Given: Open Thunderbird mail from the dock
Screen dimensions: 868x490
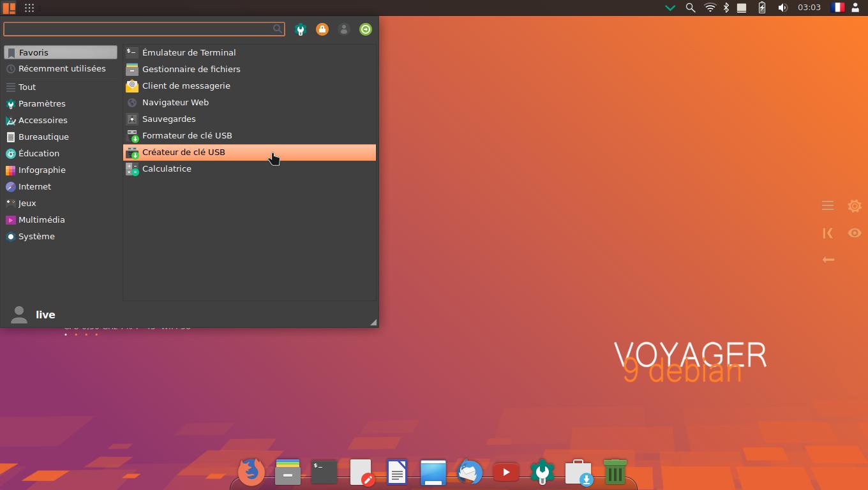Looking at the screenshot, I should (x=470, y=472).
